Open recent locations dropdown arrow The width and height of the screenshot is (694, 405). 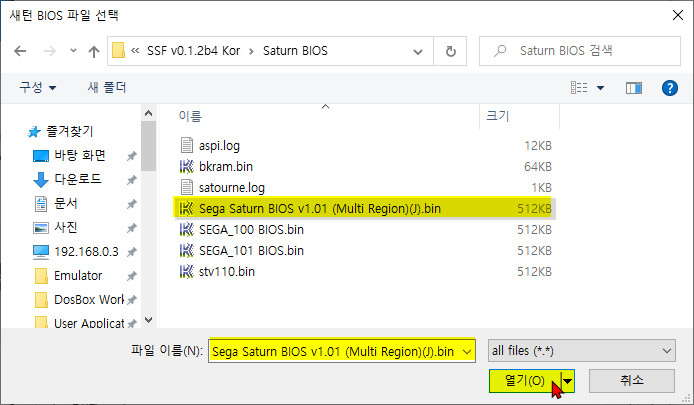coord(73,51)
